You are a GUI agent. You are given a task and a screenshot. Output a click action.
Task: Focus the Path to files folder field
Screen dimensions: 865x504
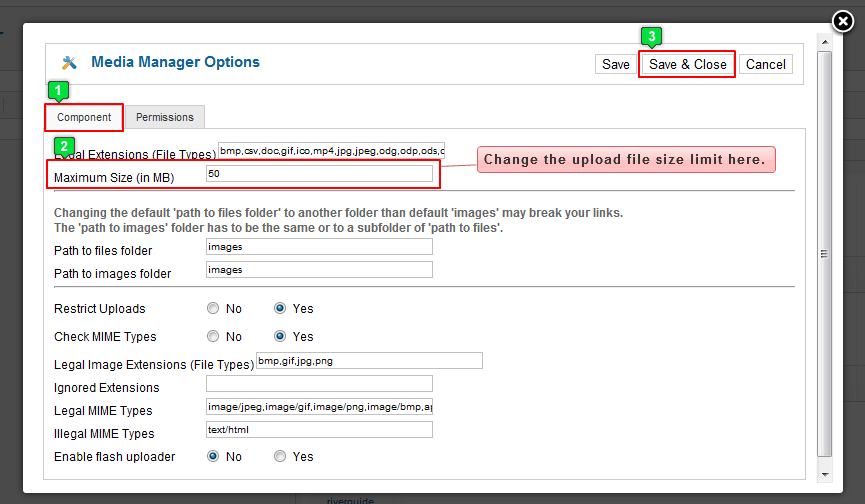(319, 247)
